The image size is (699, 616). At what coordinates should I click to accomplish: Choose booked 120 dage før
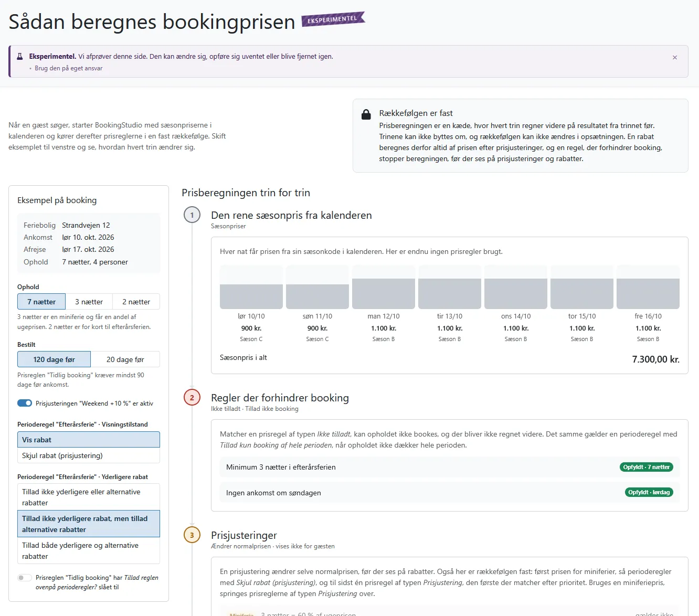click(54, 359)
